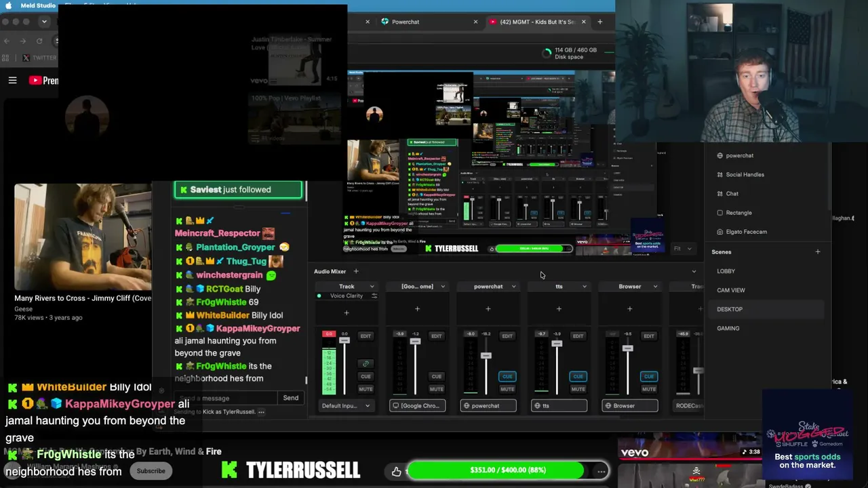Open the Fit zoom dropdown
Viewport: 868px width, 488px height.
coord(682,249)
